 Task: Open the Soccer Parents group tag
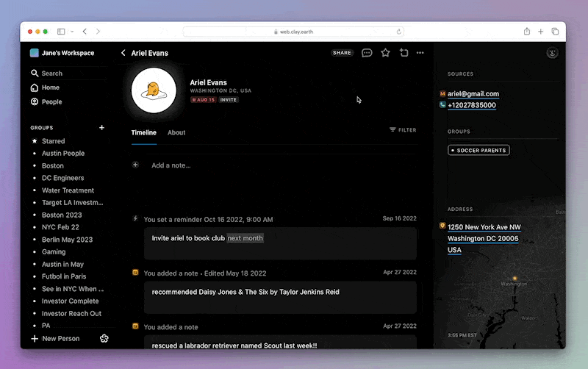478,151
